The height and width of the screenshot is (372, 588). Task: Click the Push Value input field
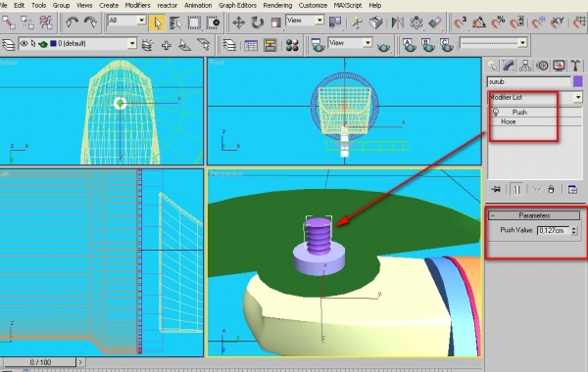(x=553, y=230)
